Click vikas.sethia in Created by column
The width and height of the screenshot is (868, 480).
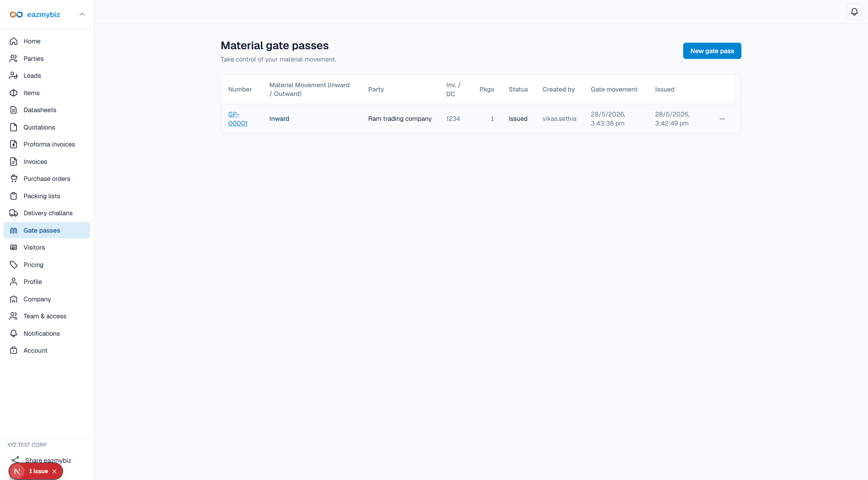tap(559, 119)
